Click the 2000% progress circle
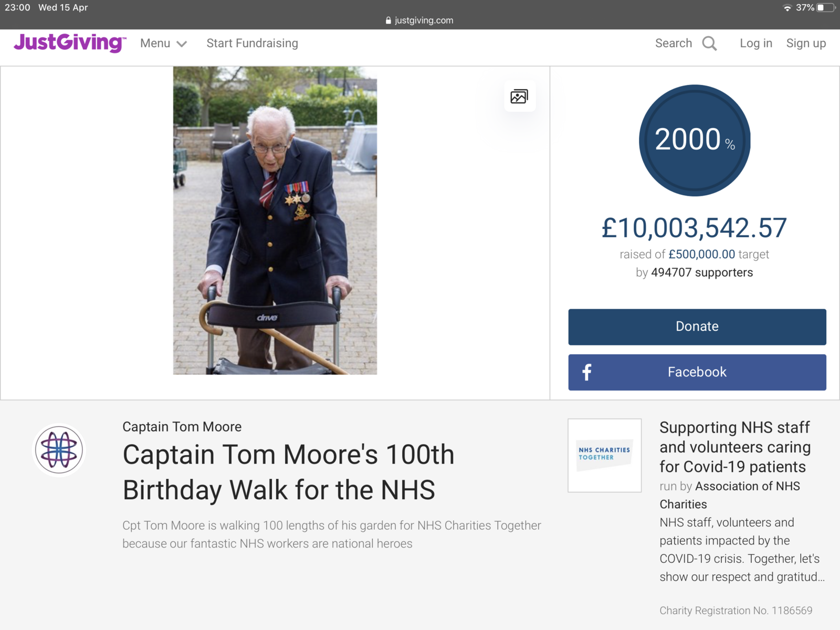The image size is (840, 630). pos(694,140)
